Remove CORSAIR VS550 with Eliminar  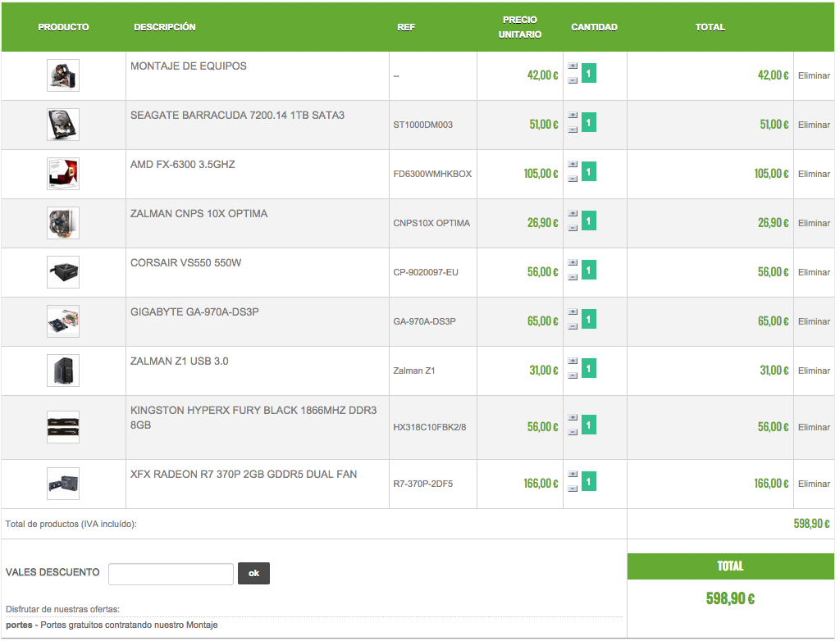coord(814,273)
